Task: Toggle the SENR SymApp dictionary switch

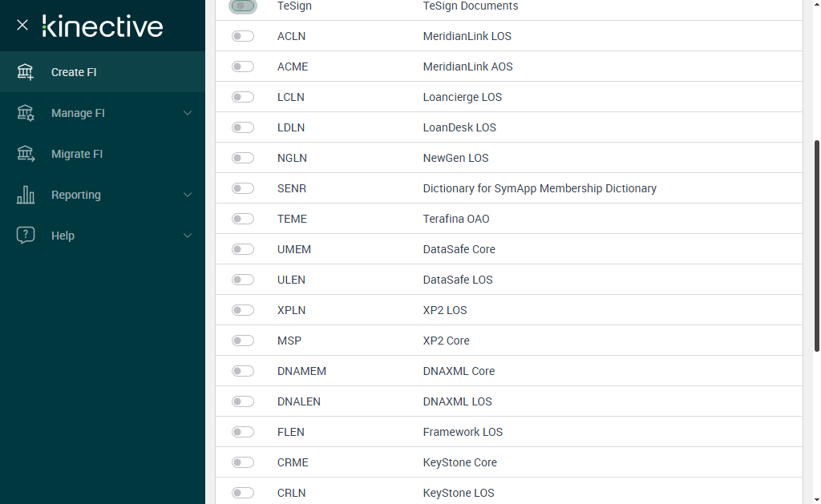Action: click(243, 187)
